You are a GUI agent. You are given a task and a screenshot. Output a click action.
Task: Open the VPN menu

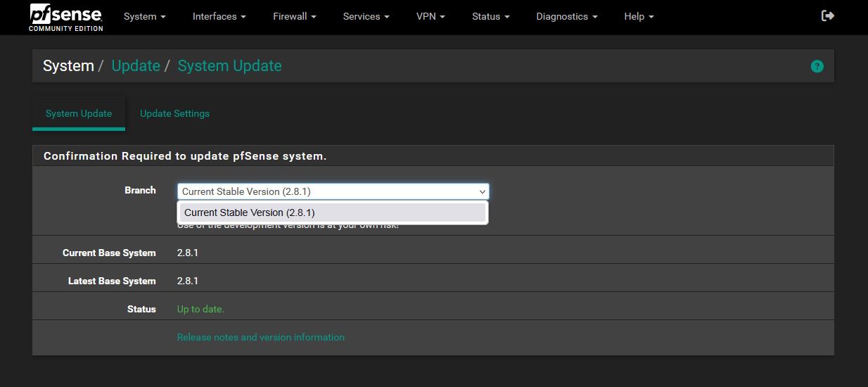coord(430,16)
